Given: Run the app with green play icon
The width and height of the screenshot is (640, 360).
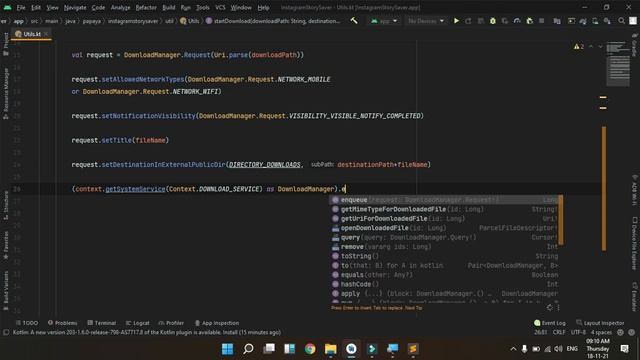Looking at the screenshot, I should click(x=456, y=20).
